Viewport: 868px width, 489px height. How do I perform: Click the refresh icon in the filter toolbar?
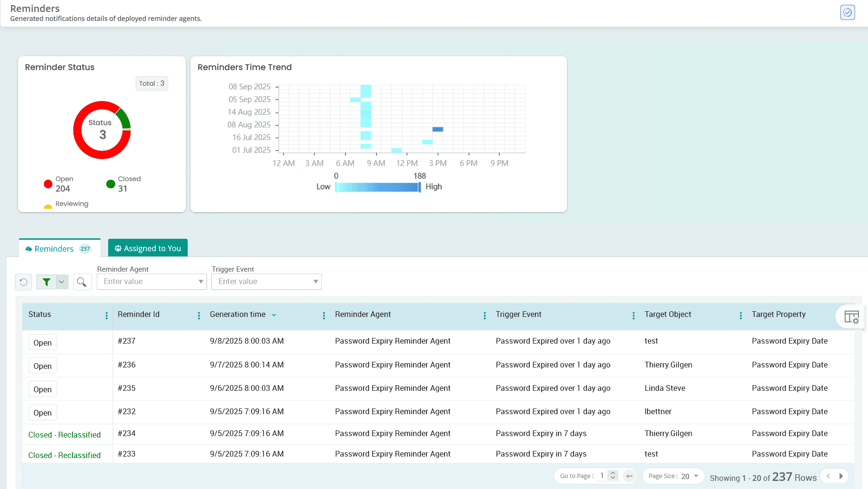point(23,282)
